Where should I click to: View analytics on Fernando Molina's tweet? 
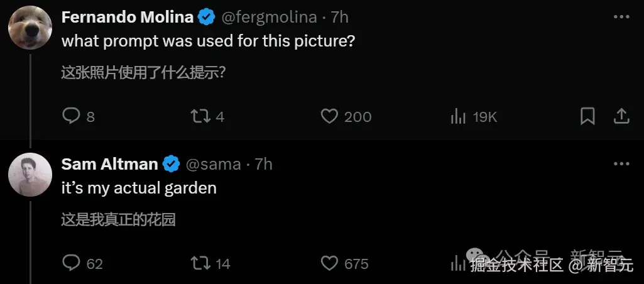click(459, 116)
